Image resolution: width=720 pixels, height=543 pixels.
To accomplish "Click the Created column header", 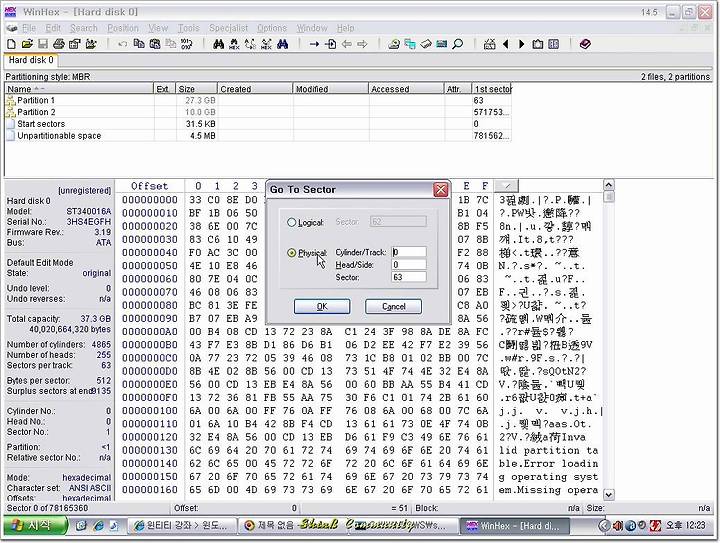I will [255, 89].
